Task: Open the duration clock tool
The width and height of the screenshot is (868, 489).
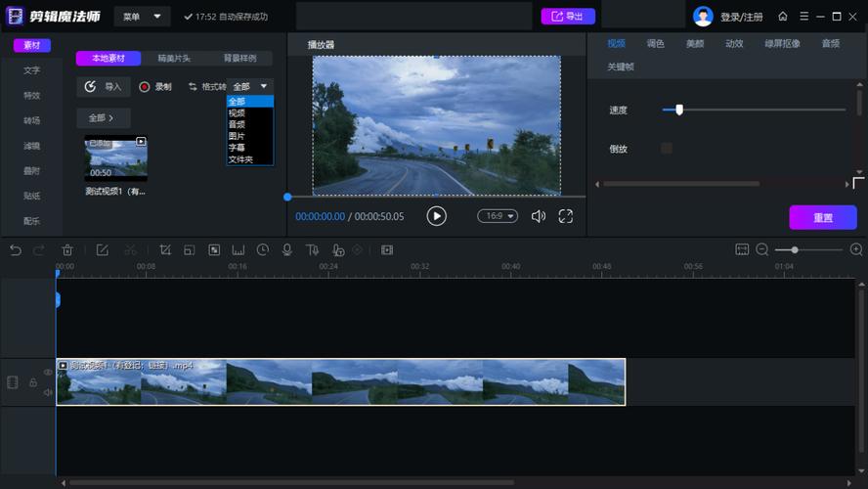Action: click(x=262, y=250)
